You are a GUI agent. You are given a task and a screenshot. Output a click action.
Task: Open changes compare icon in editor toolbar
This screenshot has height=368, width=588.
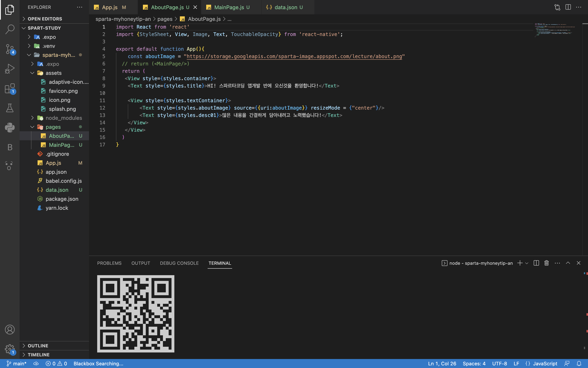[x=557, y=7]
